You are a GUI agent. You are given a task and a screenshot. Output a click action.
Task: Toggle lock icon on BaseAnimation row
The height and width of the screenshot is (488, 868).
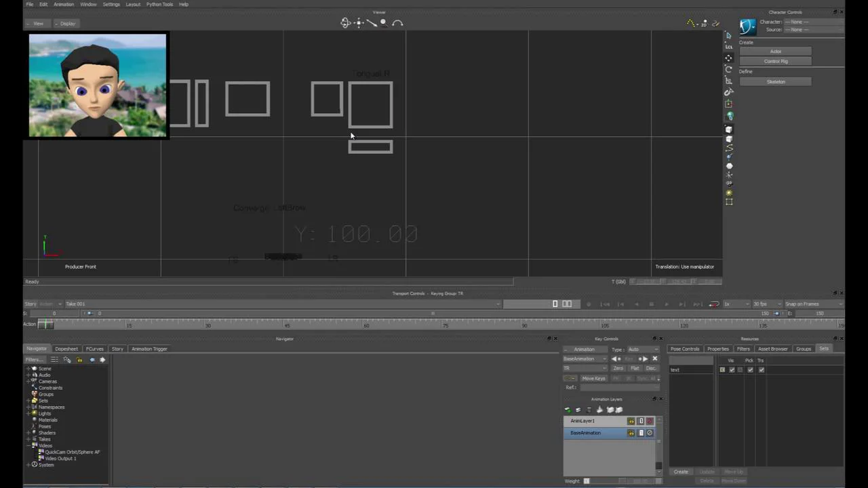(x=631, y=433)
